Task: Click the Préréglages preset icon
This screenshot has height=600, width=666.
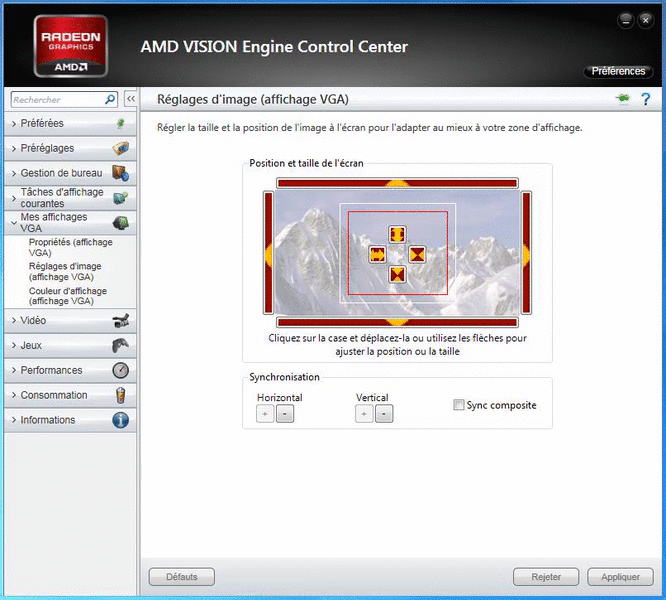Action: coord(121,148)
